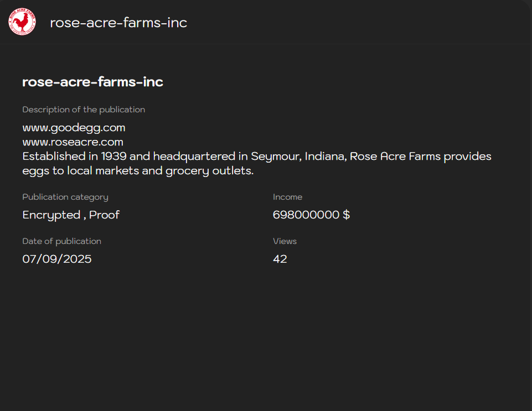Click the 'Date of publication' label
Screen dimensions: 532x411
61,241
